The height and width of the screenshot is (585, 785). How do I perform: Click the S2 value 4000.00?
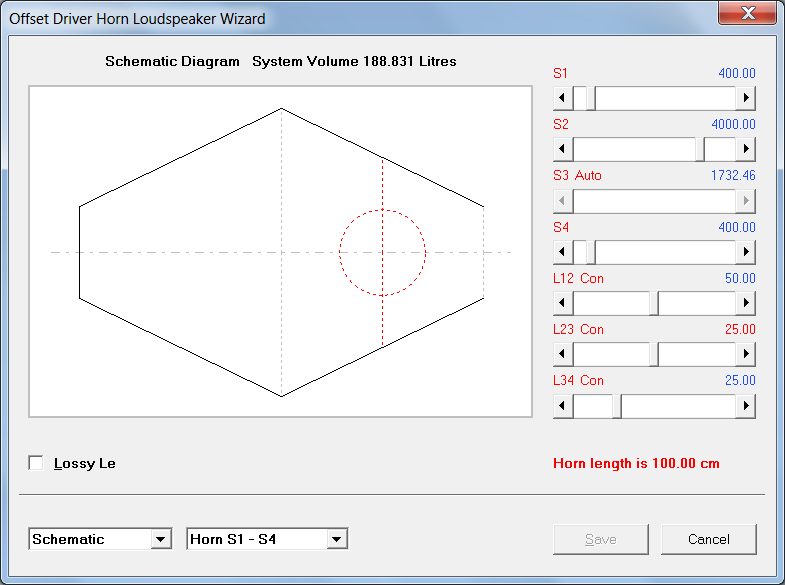[x=733, y=125]
